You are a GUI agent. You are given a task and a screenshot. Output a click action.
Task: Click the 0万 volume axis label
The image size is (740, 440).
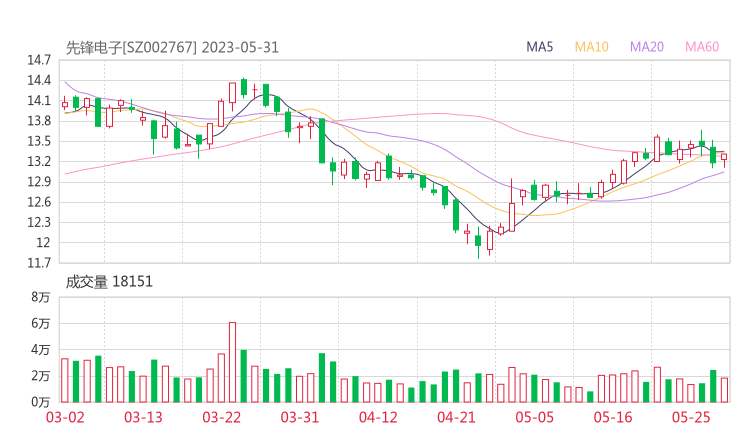pyautogui.click(x=41, y=402)
